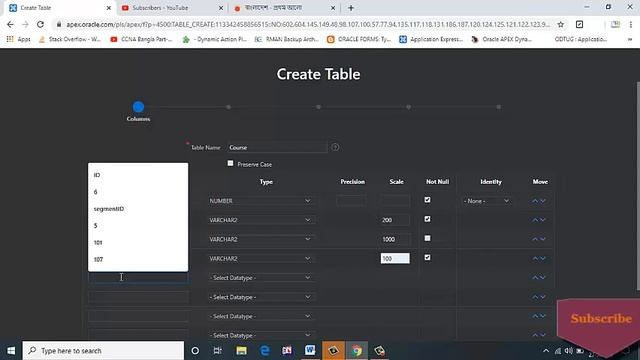Switch to Subscribers - YouTube tab
This screenshot has width=640, height=360.
[171, 8]
